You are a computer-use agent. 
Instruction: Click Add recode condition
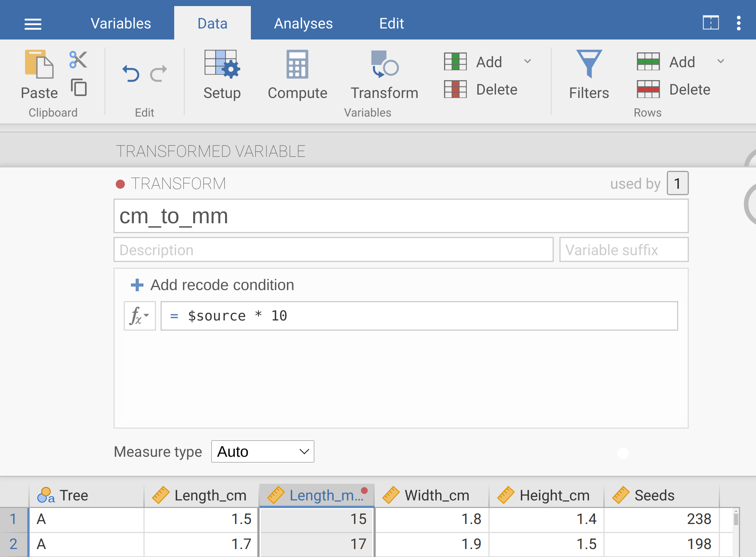point(213,285)
